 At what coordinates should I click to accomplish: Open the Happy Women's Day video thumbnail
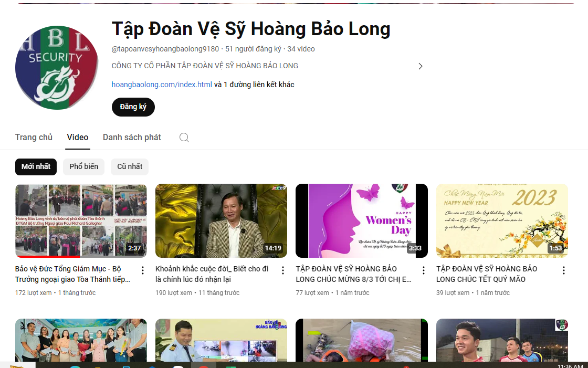click(362, 220)
